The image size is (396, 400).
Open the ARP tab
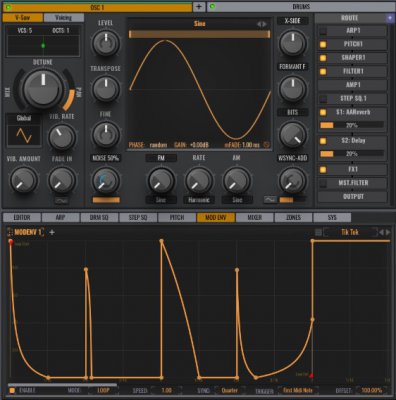click(x=60, y=218)
